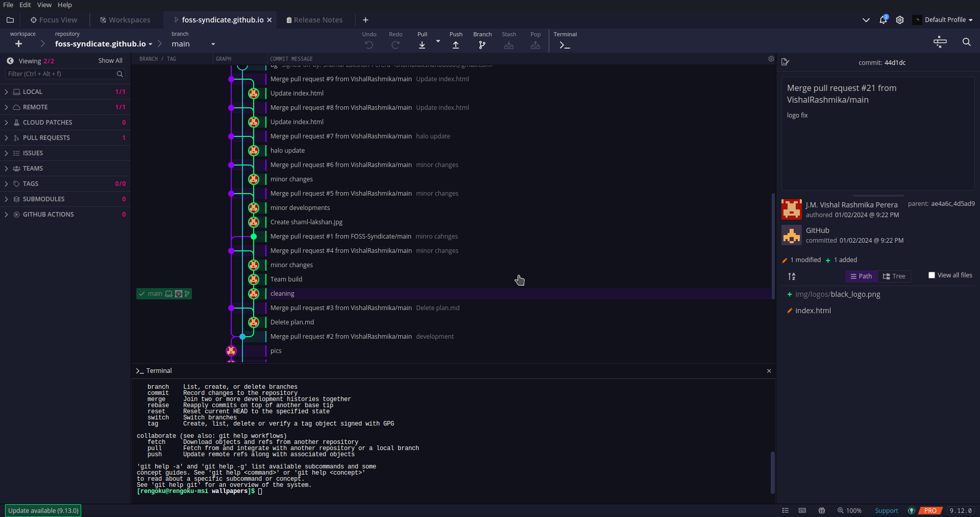The height and width of the screenshot is (517, 980).
Task: Open the tab list chevron dropdown
Action: coord(866,20)
